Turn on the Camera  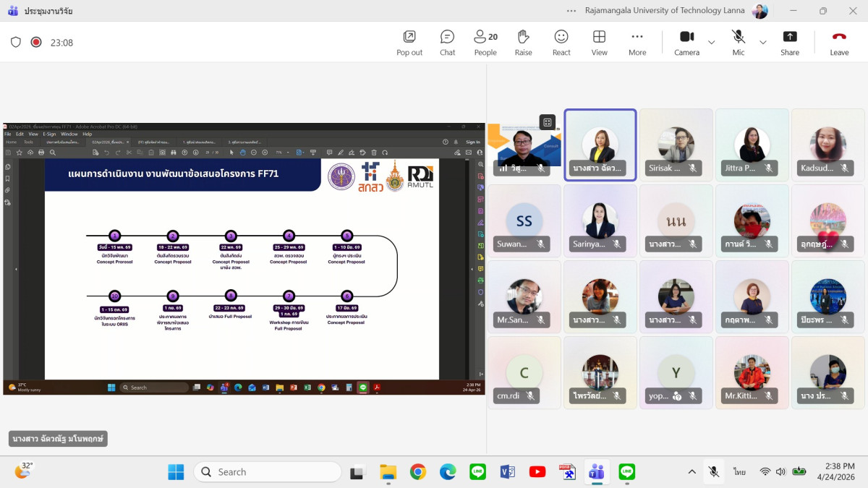(686, 42)
